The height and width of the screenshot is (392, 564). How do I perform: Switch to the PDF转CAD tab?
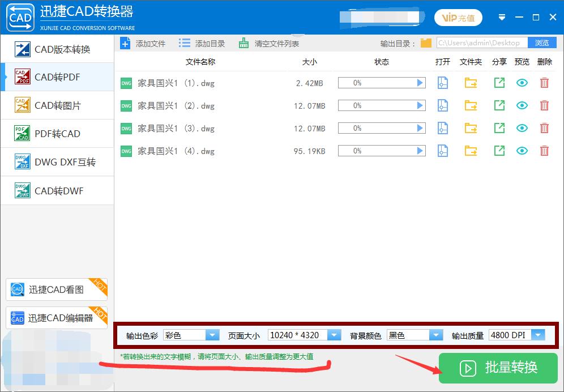coord(57,134)
